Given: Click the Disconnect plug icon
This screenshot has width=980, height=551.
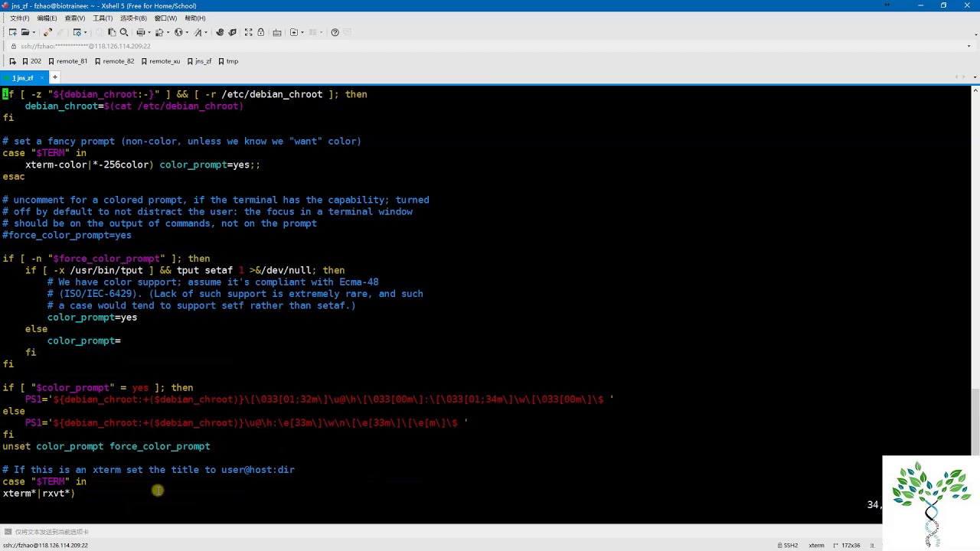Looking at the screenshot, I should point(47,32).
